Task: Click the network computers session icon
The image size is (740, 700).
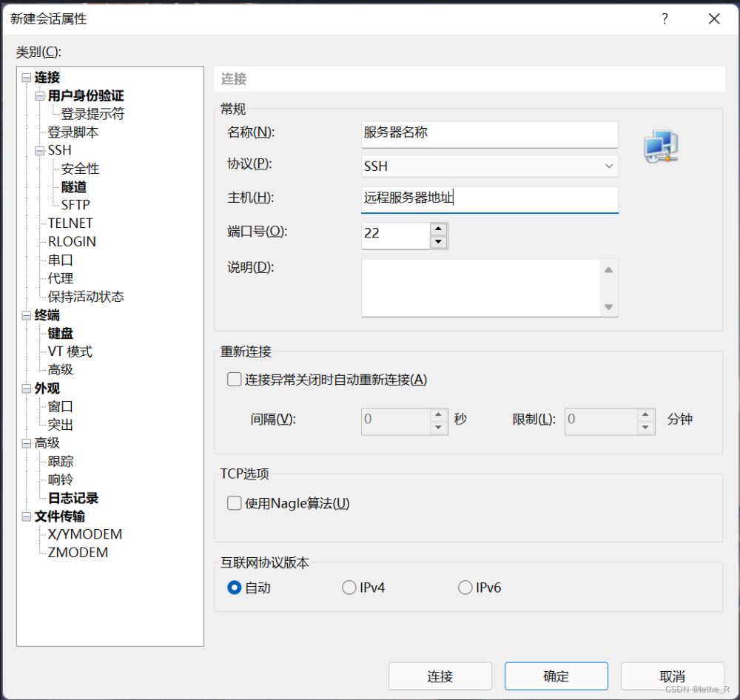Action: click(x=661, y=147)
